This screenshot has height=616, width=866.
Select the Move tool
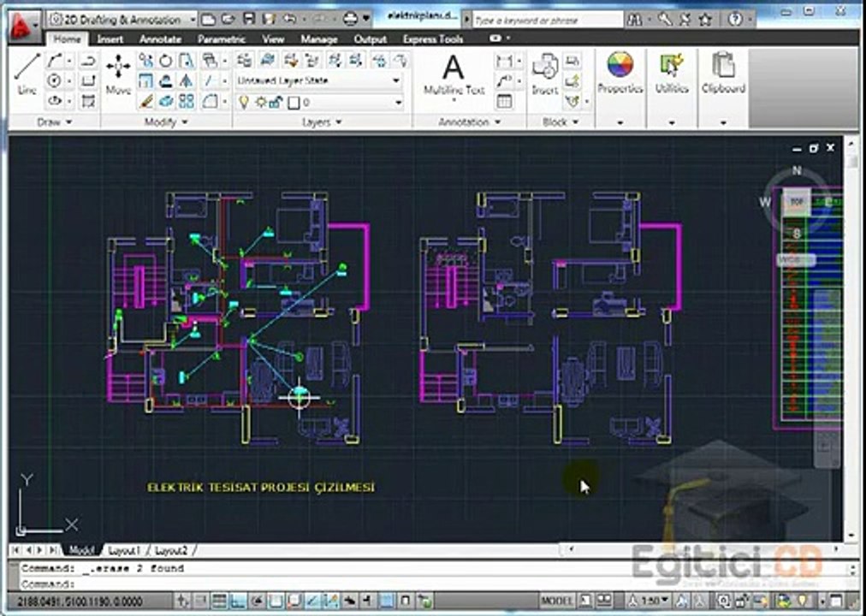118,74
